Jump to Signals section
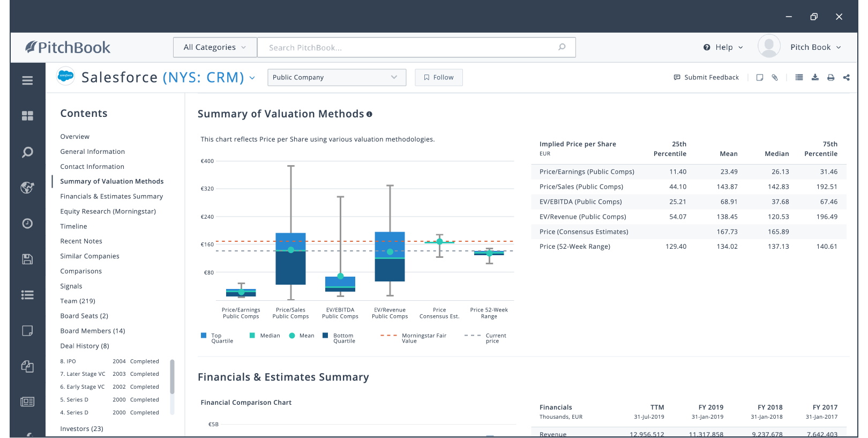Image resolution: width=868 pixels, height=438 pixels. coord(71,286)
